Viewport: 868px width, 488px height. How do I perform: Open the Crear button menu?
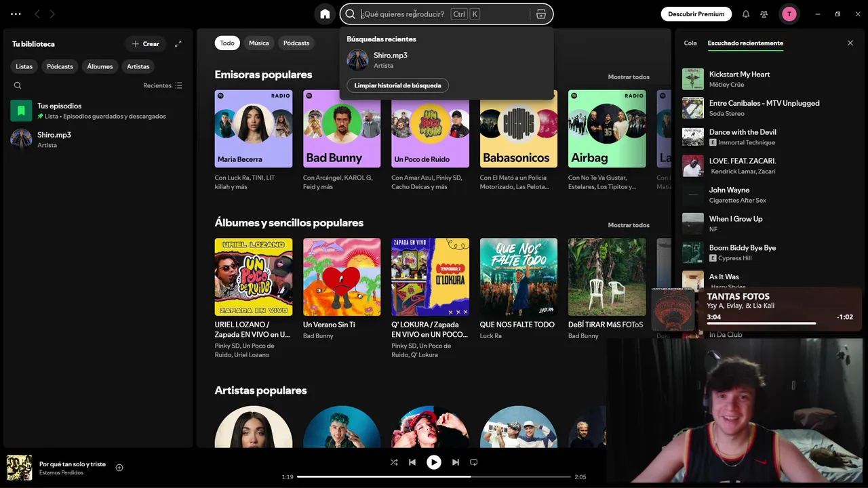[146, 44]
